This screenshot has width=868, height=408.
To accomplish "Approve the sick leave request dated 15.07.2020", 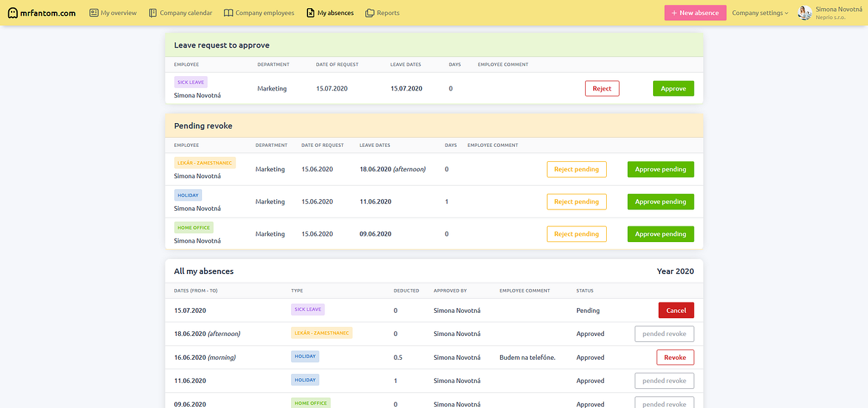I will coord(673,88).
